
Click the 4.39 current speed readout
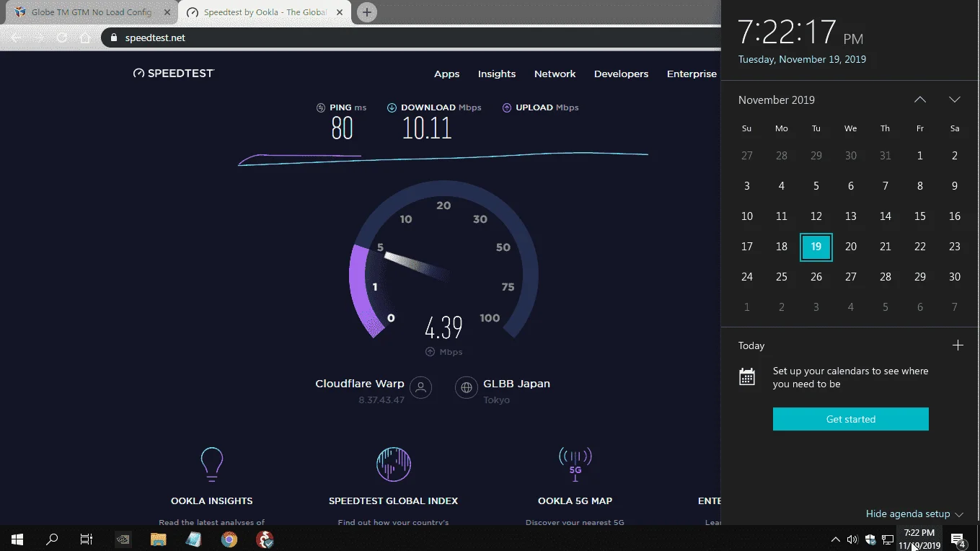tap(443, 327)
